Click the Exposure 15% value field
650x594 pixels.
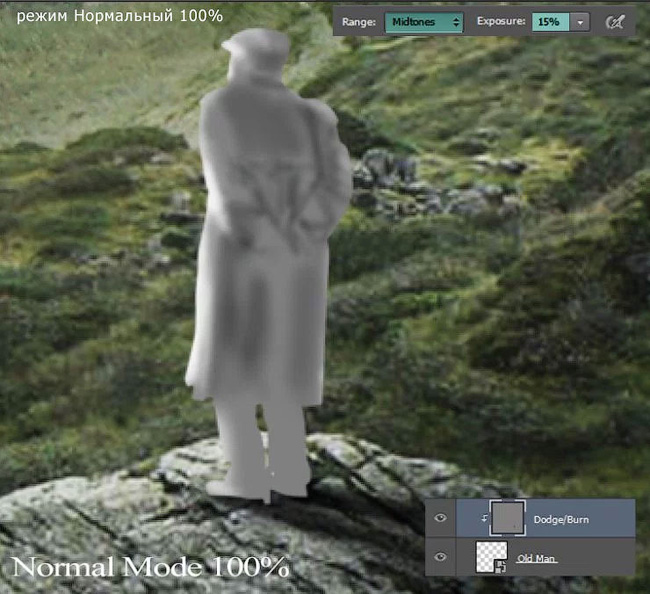[551, 22]
